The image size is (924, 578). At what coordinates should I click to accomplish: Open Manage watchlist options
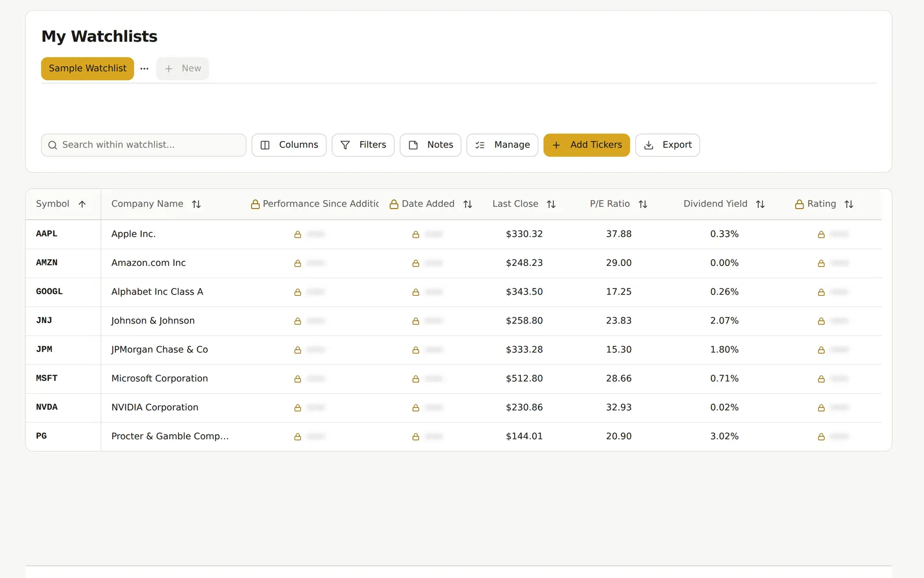pyautogui.click(x=502, y=145)
